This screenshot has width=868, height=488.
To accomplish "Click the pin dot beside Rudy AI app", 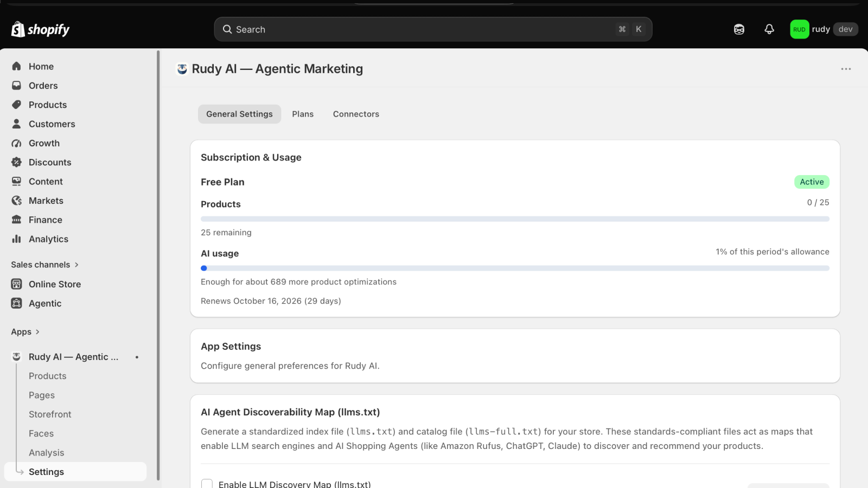I will click(137, 357).
